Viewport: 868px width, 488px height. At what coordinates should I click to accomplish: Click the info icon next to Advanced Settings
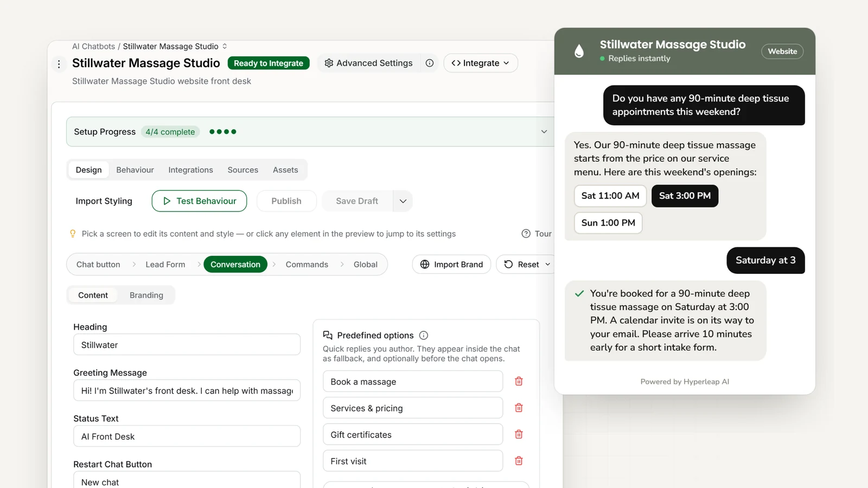coord(430,63)
